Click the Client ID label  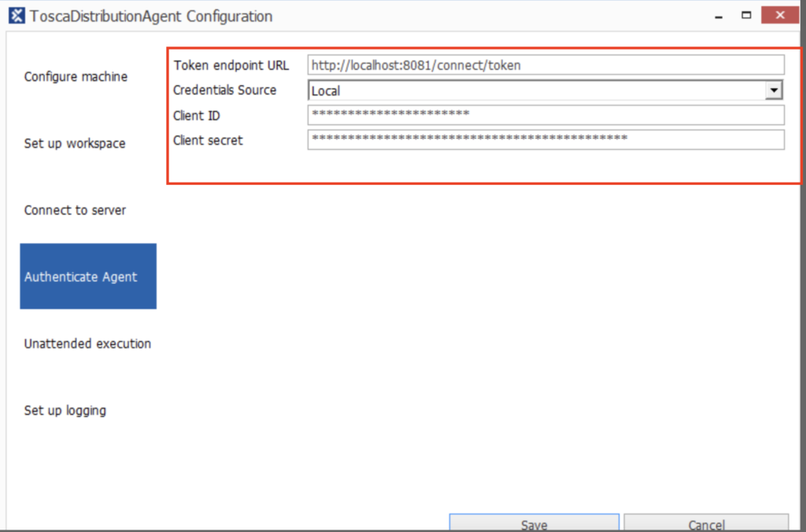point(196,116)
